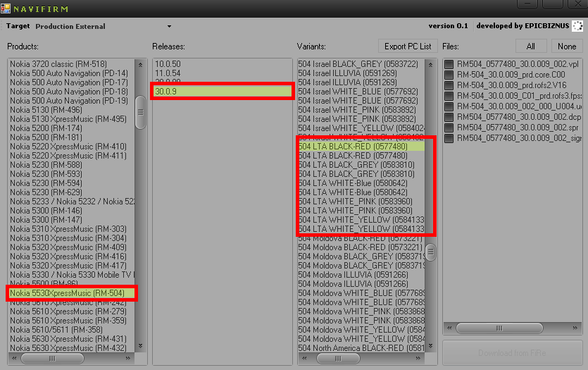Check the RM504_0577480_30.0.009_002.spr file box
This screenshot has width=588, height=370.
point(449,128)
